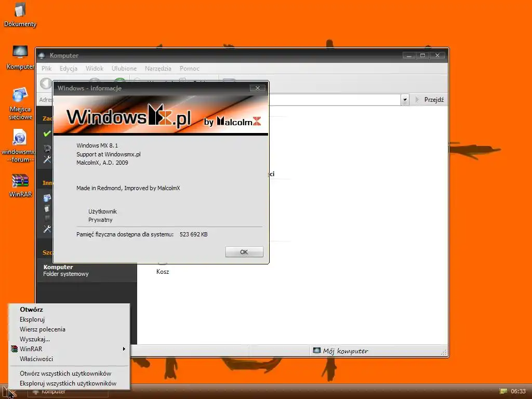
Task: Click the Komputer window title bar icon
Action: [x=42, y=56]
